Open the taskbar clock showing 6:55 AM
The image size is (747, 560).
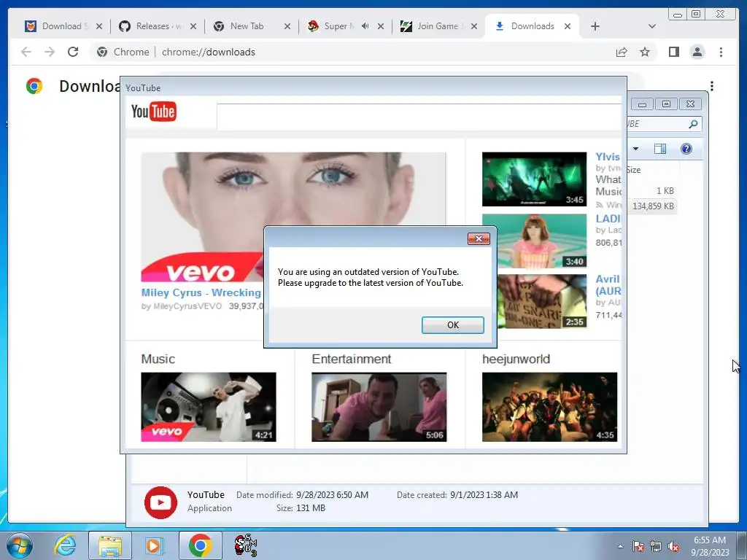point(710,546)
